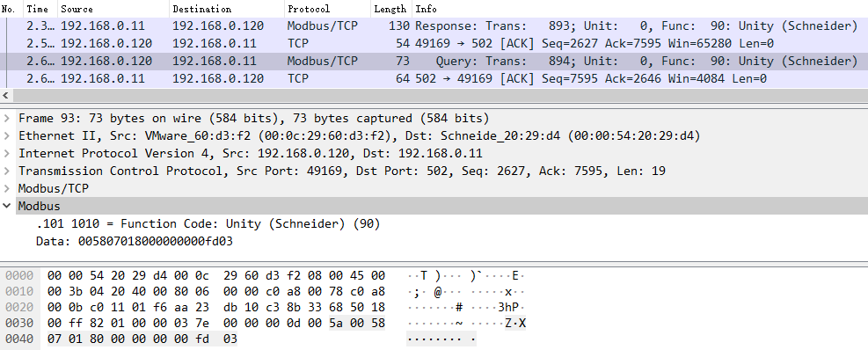Image resolution: width=868 pixels, height=350 pixels.
Task: Select the Data 00580701 field line
Action: [135, 242]
